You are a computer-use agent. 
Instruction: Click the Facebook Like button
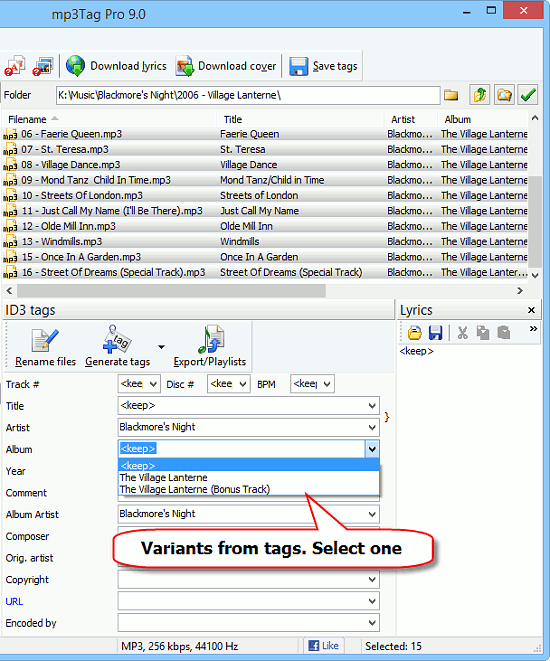(324, 646)
